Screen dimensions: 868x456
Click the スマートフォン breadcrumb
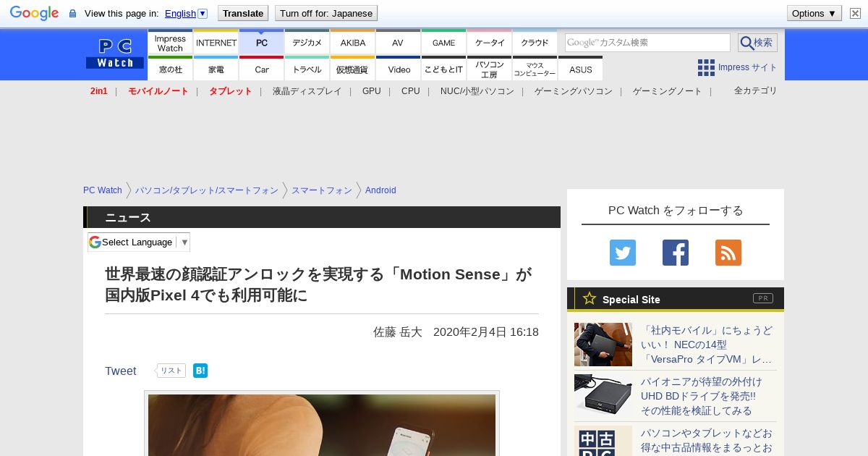pos(322,190)
